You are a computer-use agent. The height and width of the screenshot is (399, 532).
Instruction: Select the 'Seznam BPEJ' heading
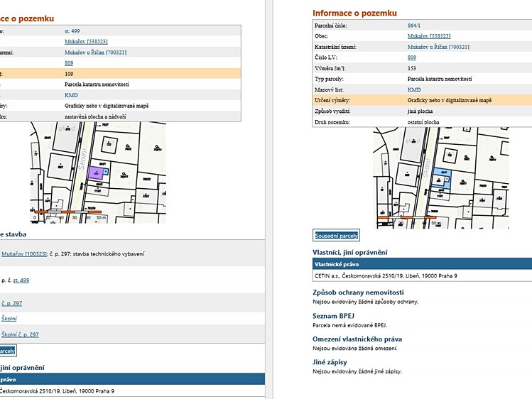333,316
